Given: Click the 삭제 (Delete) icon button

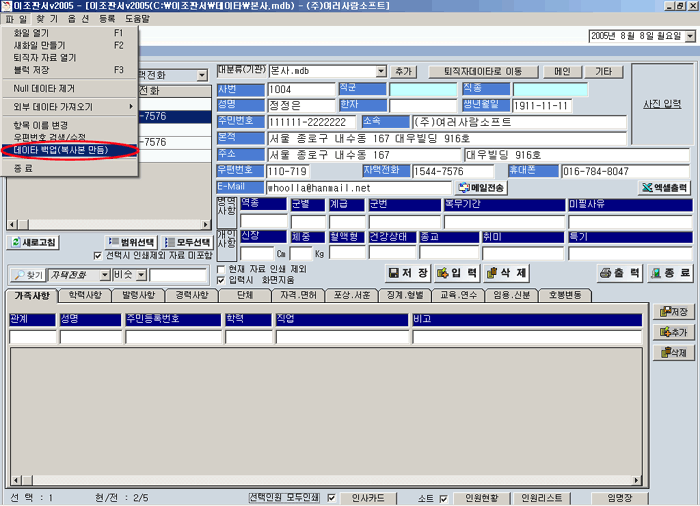Looking at the screenshot, I should [x=506, y=273].
